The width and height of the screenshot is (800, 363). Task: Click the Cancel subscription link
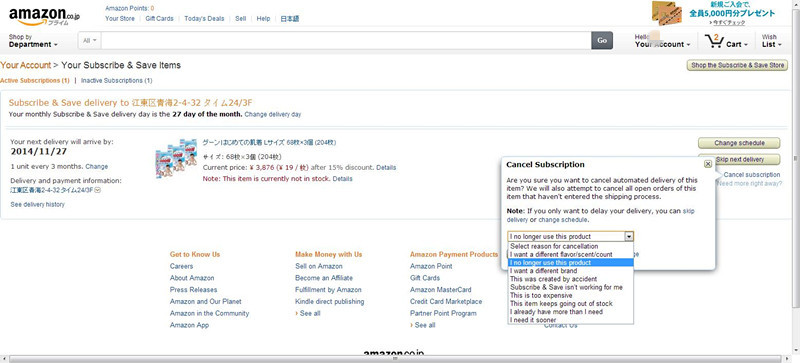[752, 175]
